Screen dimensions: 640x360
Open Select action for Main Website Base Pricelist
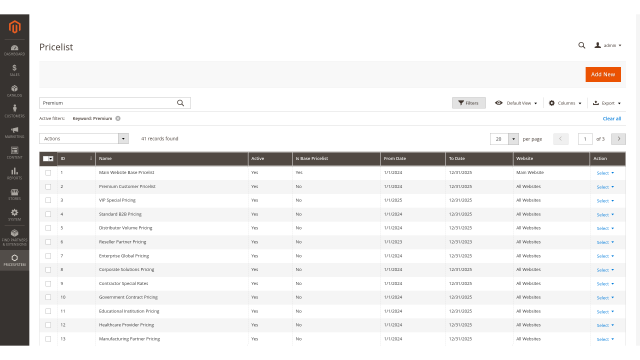(605, 173)
